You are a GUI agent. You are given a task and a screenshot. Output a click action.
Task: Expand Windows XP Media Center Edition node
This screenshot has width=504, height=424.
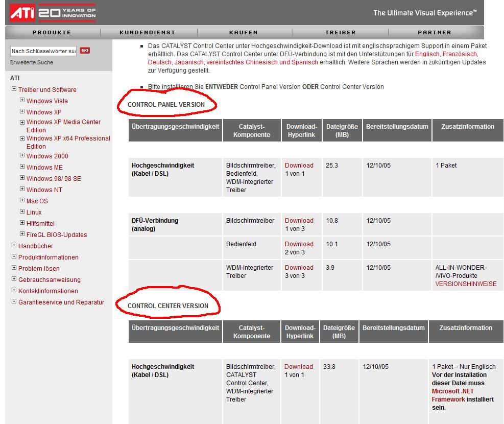coord(22,122)
